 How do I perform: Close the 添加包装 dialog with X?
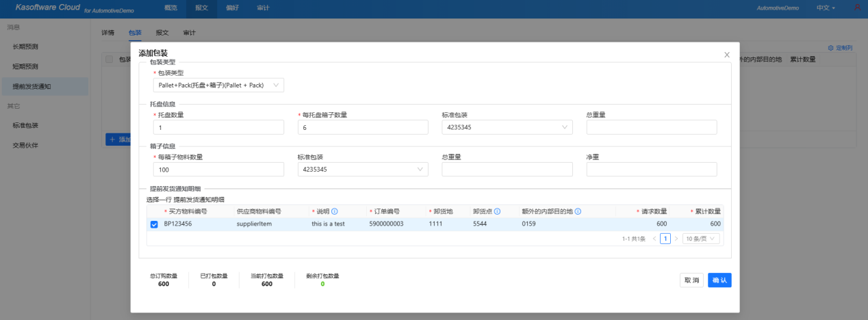(726, 55)
